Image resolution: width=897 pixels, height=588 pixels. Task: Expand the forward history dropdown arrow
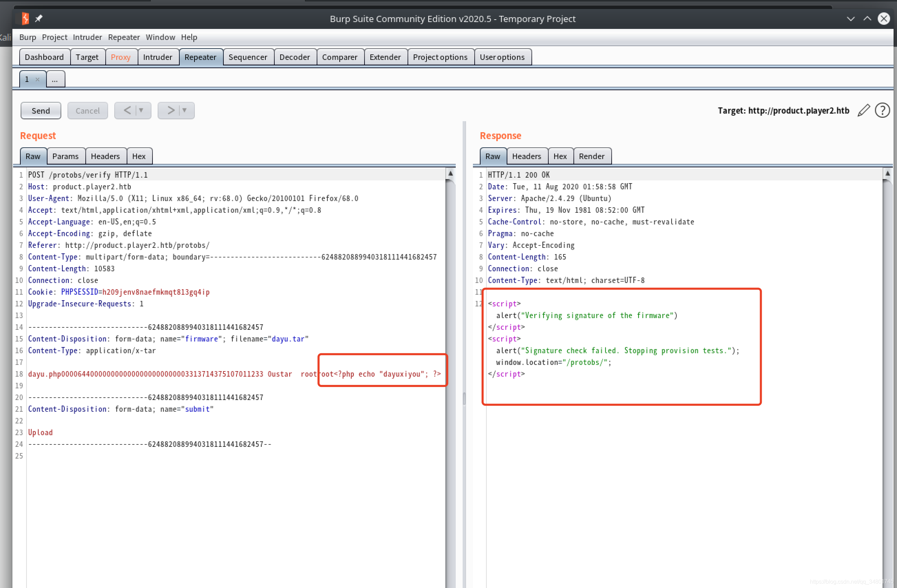coord(185,111)
